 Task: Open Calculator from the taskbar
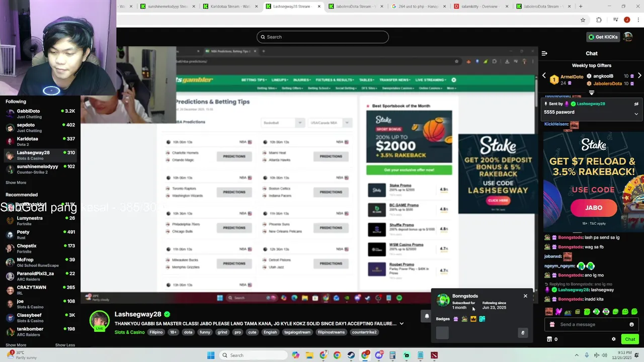(x=392, y=355)
